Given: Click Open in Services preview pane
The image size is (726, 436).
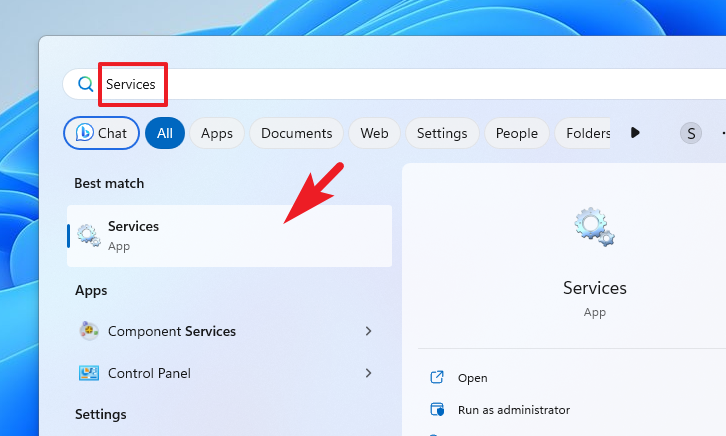Looking at the screenshot, I should coord(472,378).
